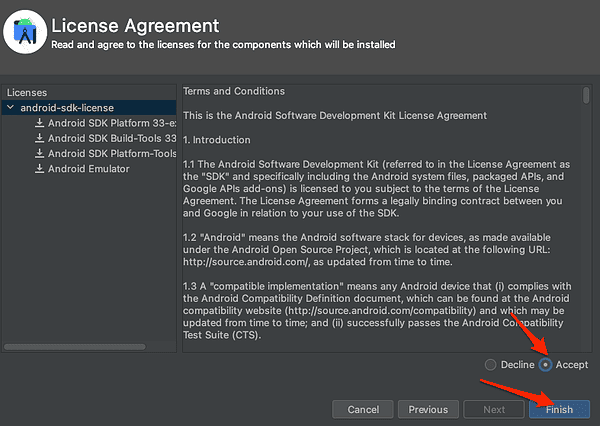Go back with the Previous button
The height and width of the screenshot is (426, 600).
point(428,409)
